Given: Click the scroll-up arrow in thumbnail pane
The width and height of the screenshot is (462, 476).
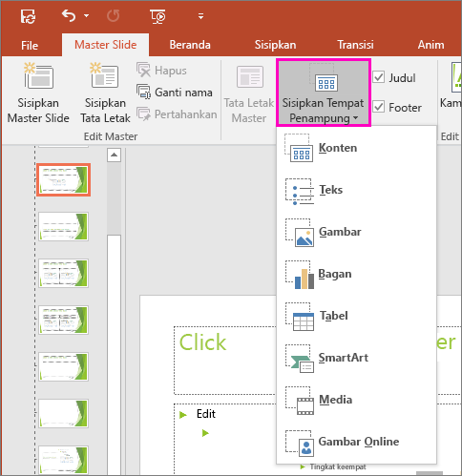Looking at the screenshot, I should pyautogui.click(x=114, y=155).
